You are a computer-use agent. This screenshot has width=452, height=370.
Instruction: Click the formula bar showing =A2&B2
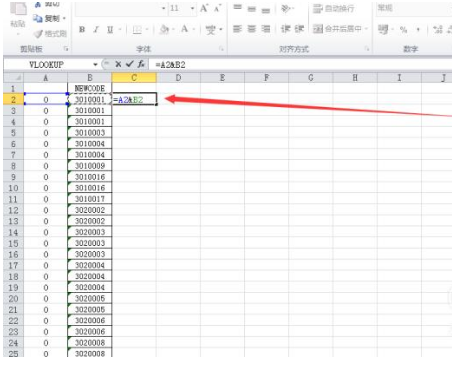(x=300, y=64)
